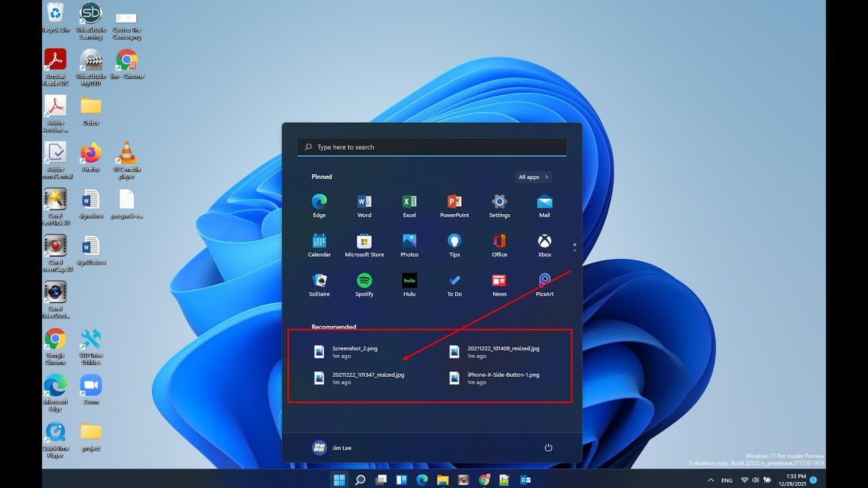The image size is (868, 488).
Task: Open the Tips app
Action: click(x=454, y=245)
